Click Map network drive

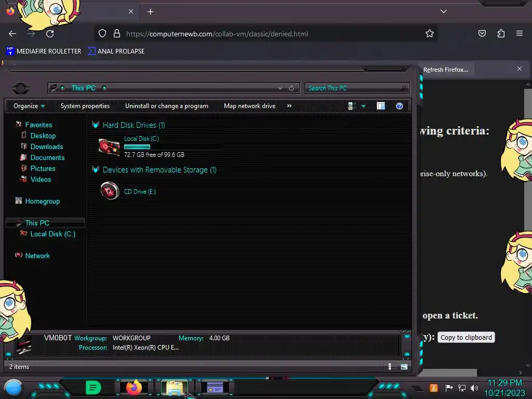(x=250, y=106)
